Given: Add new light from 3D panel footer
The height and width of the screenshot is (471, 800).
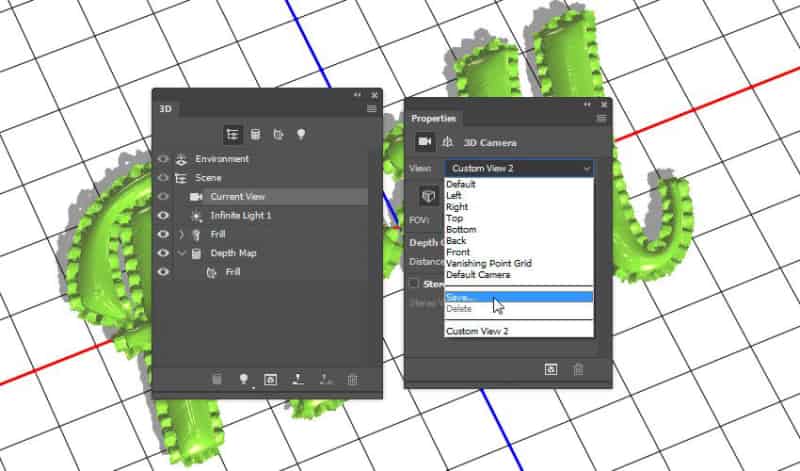Looking at the screenshot, I should coord(244,379).
